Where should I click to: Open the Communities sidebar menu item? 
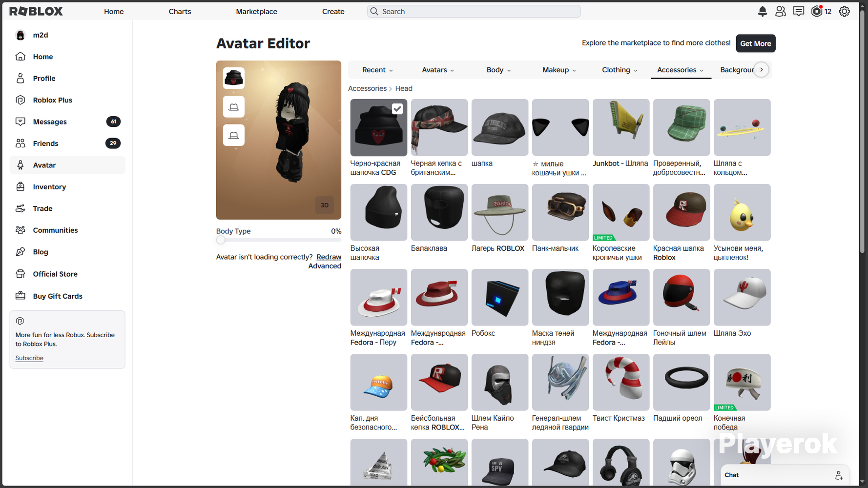point(67,230)
